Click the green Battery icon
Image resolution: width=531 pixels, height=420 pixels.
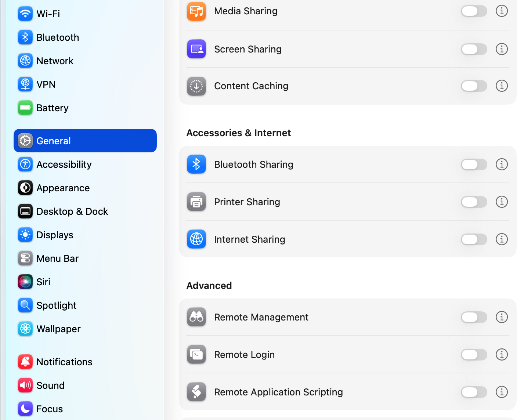point(25,108)
